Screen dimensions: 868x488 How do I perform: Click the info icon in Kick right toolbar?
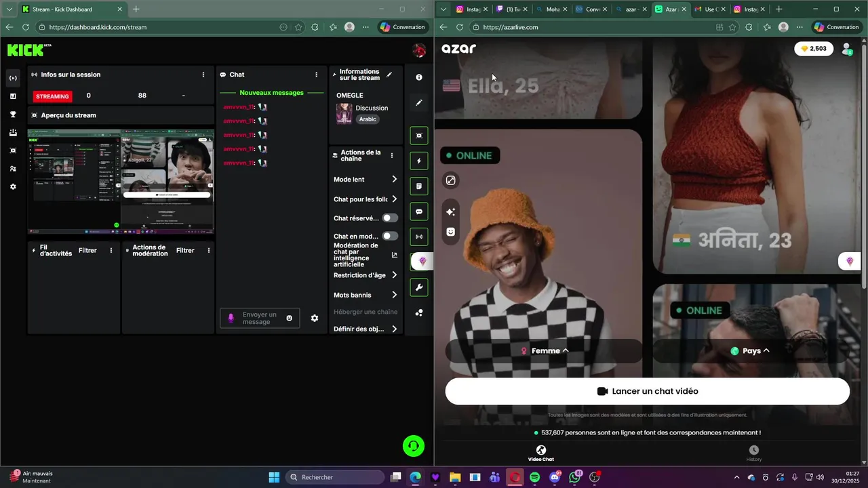pos(419,78)
